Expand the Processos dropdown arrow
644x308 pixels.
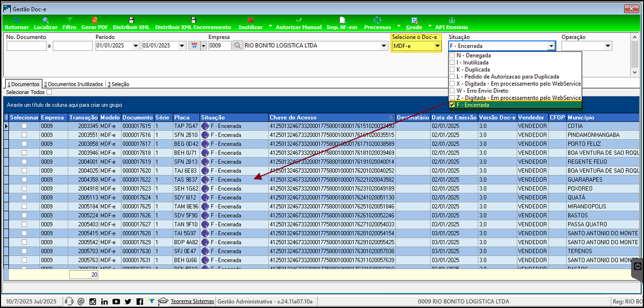tap(398, 26)
